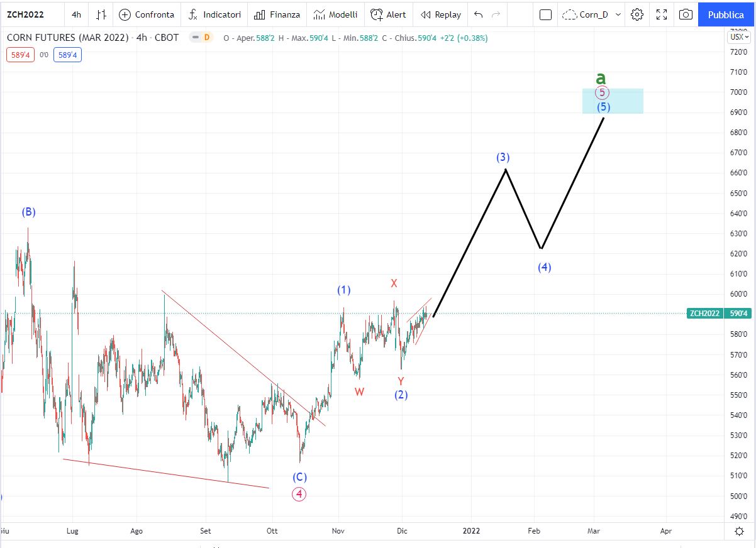Select the blue (3) wave label
Image resolution: width=756 pixels, height=548 pixels.
(x=503, y=156)
